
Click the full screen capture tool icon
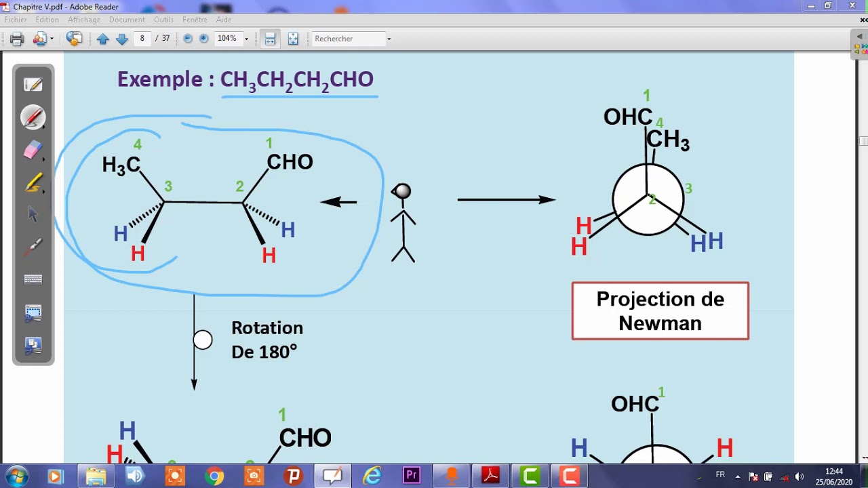(33, 346)
